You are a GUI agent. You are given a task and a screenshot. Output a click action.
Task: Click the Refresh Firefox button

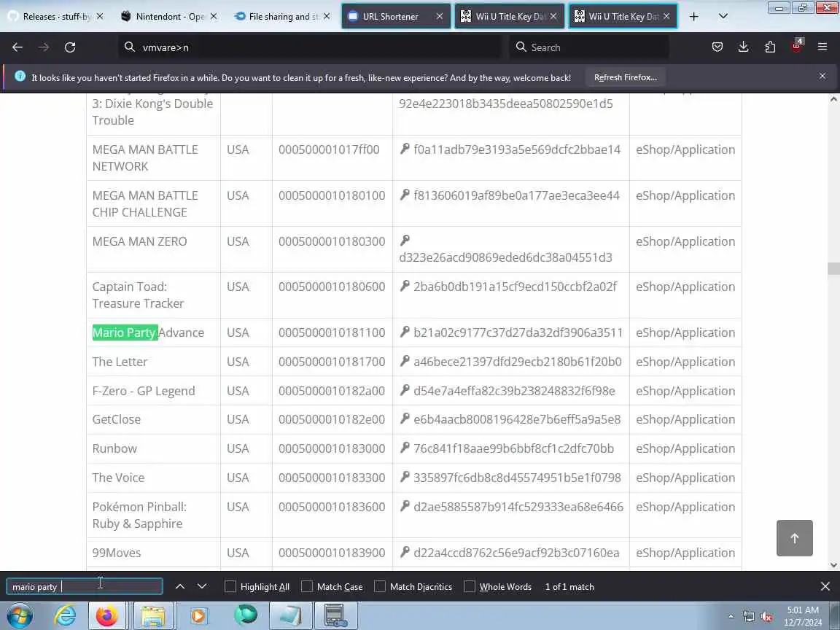[625, 77]
